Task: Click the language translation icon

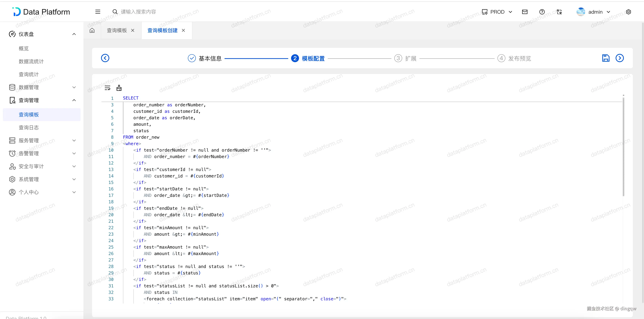Action: [559, 12]
